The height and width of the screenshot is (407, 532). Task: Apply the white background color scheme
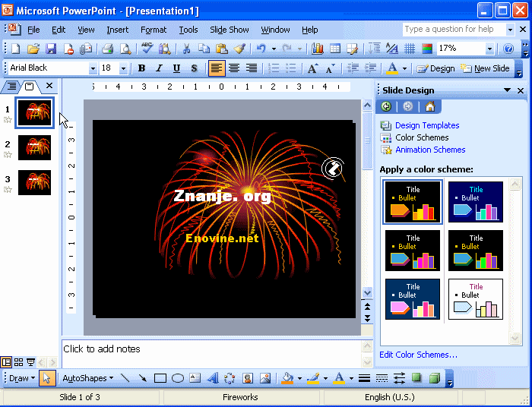click(x=476, y=299)
